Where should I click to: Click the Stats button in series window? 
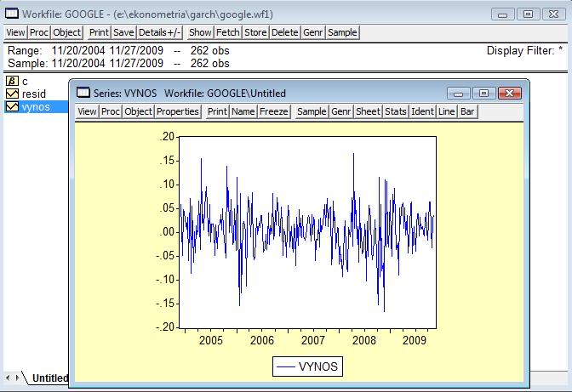395,111
